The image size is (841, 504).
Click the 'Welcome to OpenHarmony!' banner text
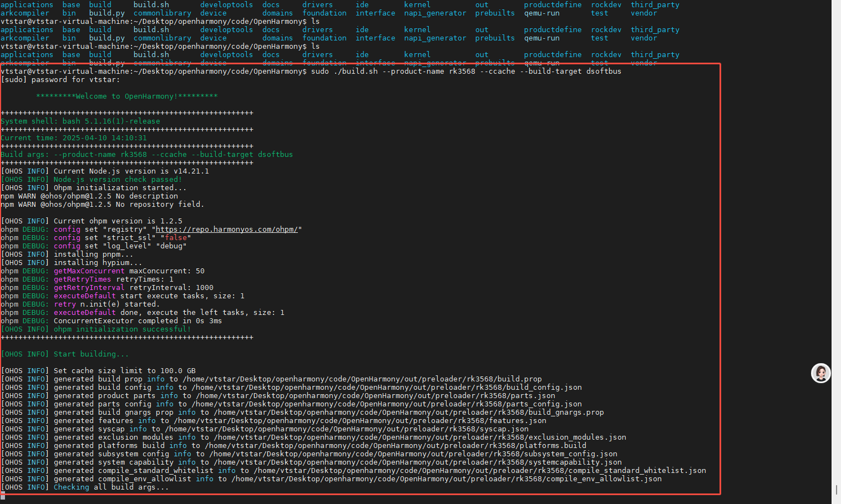tap(127, 96)
